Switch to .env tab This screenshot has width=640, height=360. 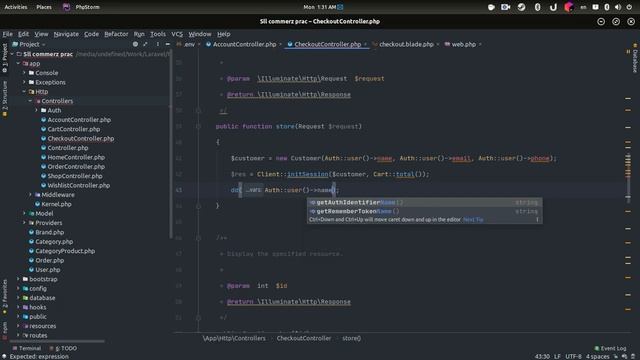pyautogui.click(x=189, y=44)
